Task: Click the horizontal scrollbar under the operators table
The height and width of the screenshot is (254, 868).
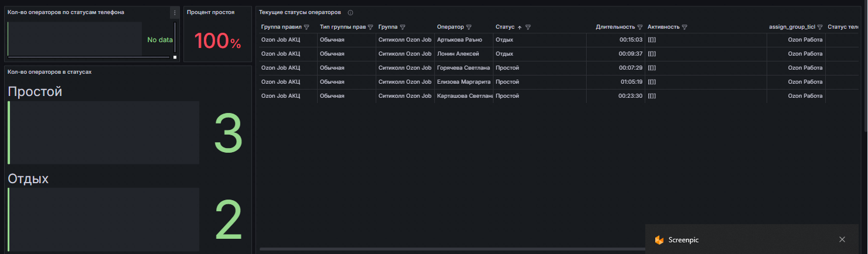Action: 451,249
